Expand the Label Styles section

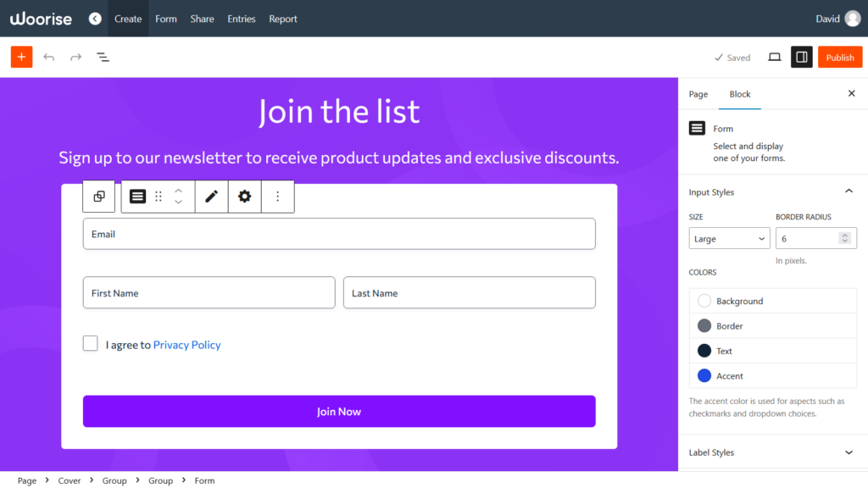(849, 452)
